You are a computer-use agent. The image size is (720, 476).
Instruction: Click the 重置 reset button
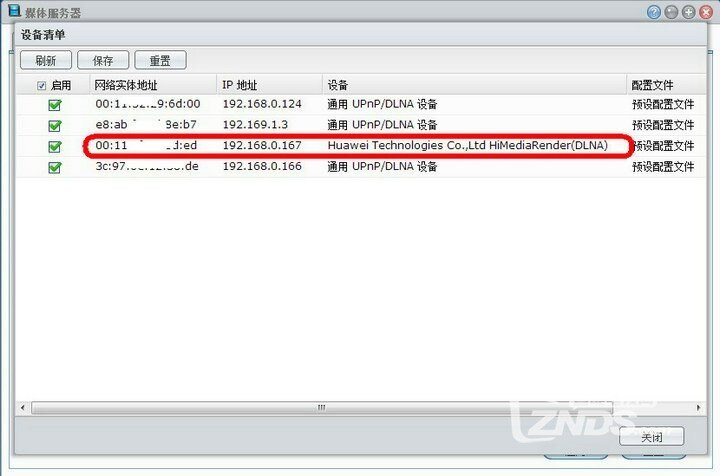160,60
